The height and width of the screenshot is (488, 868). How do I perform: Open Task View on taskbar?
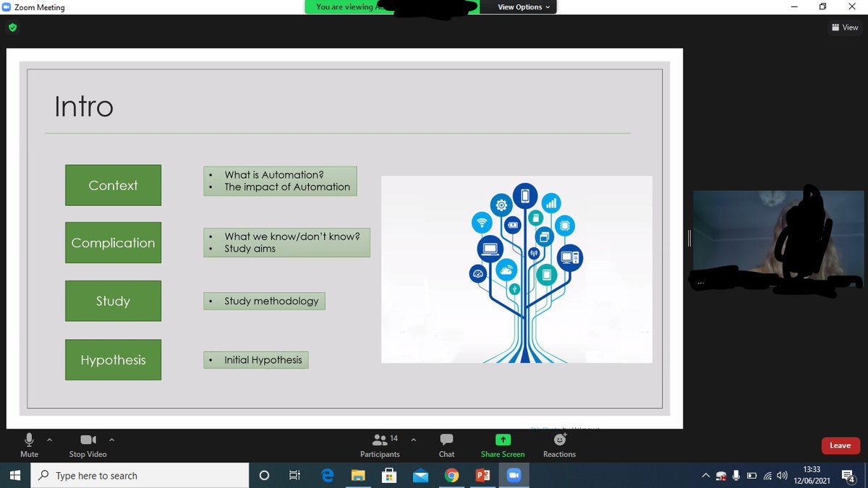point(294,476)
